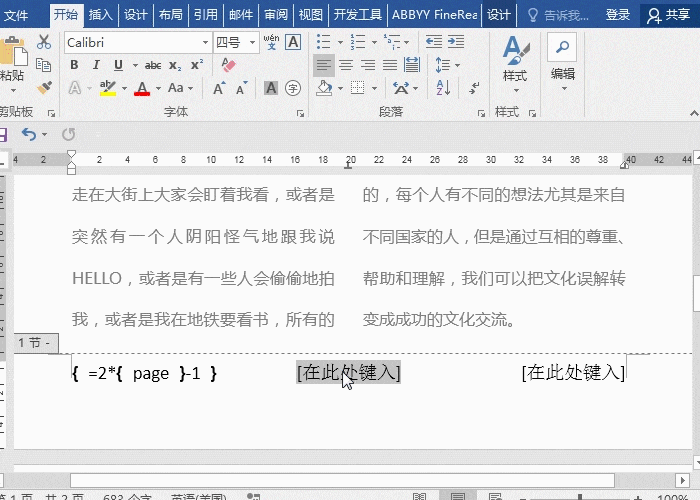Open the ABBYY FineReader tab
Screen dimensions: 700x500
434,15
